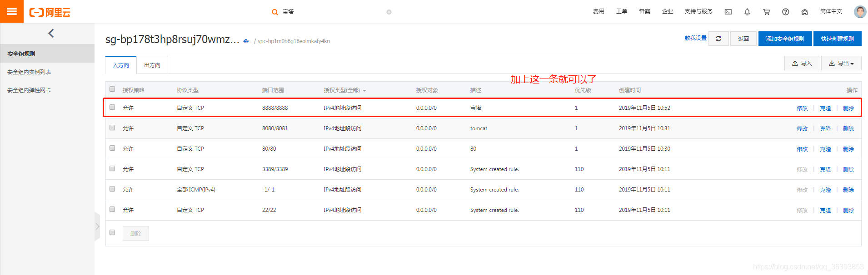Open the vpc-bp1m0b6g16eolmkafy4kn link
The width and height of the screenshot is (868, 275).
click(294, 41)
